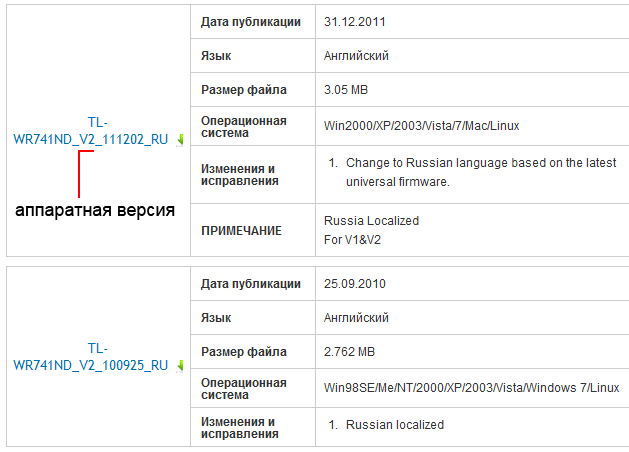Open the TL-WR741ND_V2_100925_RU firmware link
The height and width of the screenshot is (452, 629).
91,357
